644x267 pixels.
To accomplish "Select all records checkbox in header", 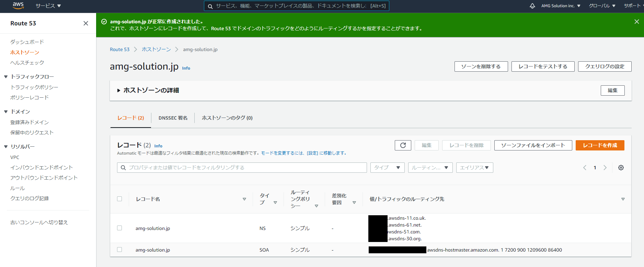I will [119, 199].
